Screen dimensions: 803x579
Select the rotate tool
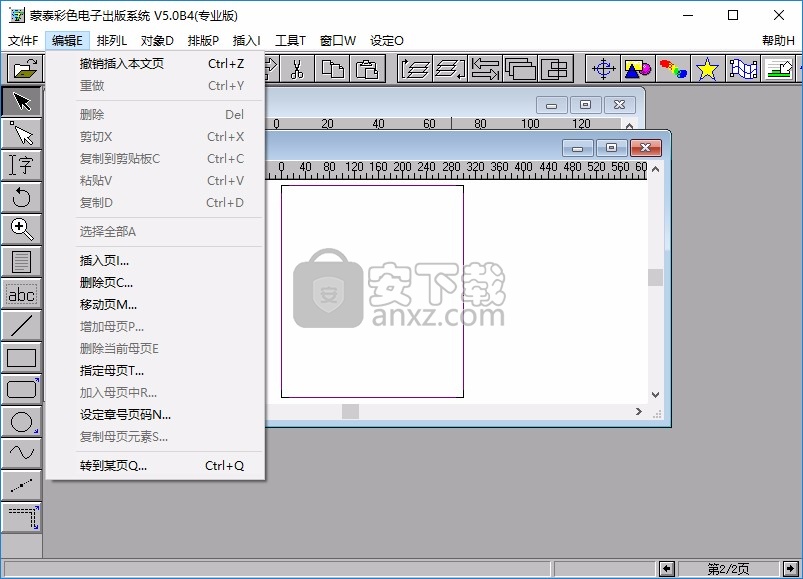click(22, 197)
